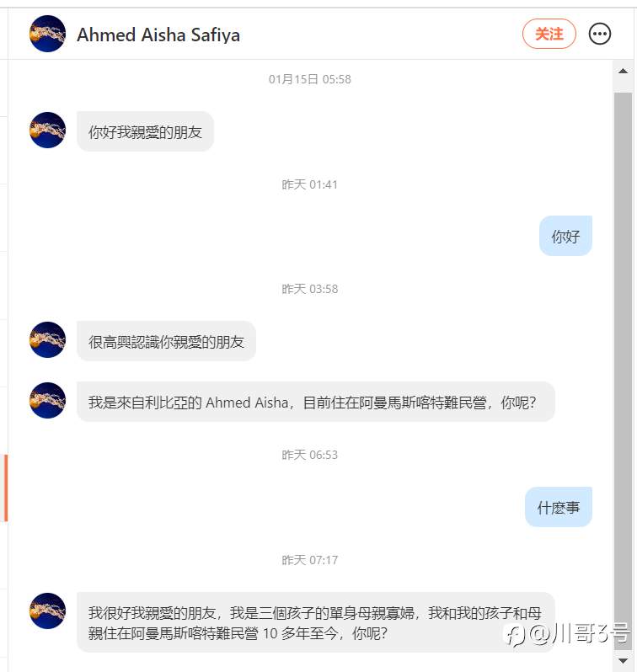Select the 你好我親愛的朋友 message bubble
The height and width of the screenshot is (672, 637).
tap(145, 131)
